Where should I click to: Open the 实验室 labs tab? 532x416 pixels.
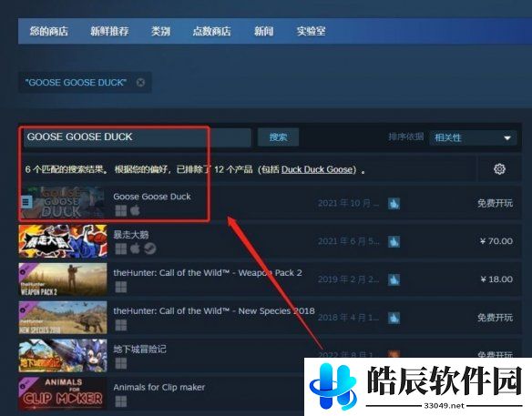click(x=312, y=31)
